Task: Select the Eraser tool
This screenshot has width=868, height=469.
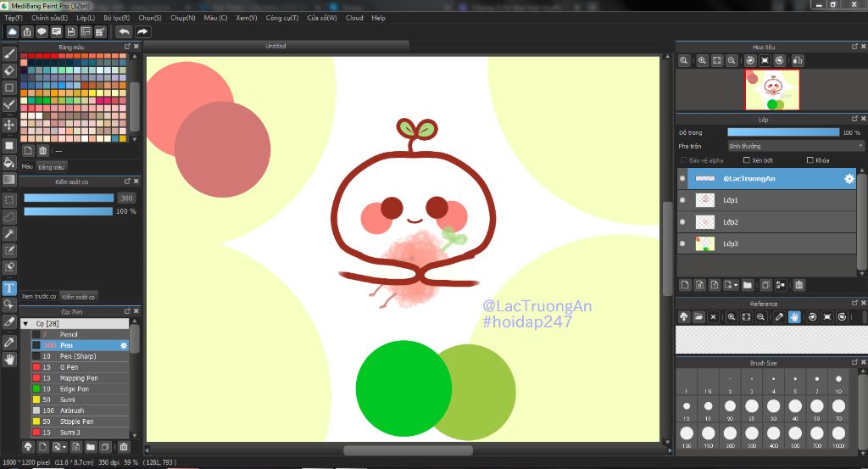Action: [8, 70]
